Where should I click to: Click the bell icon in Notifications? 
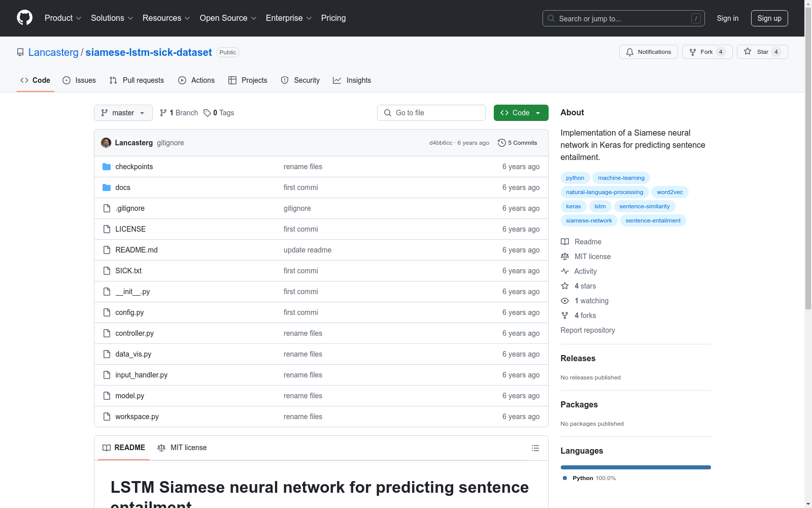630,52
